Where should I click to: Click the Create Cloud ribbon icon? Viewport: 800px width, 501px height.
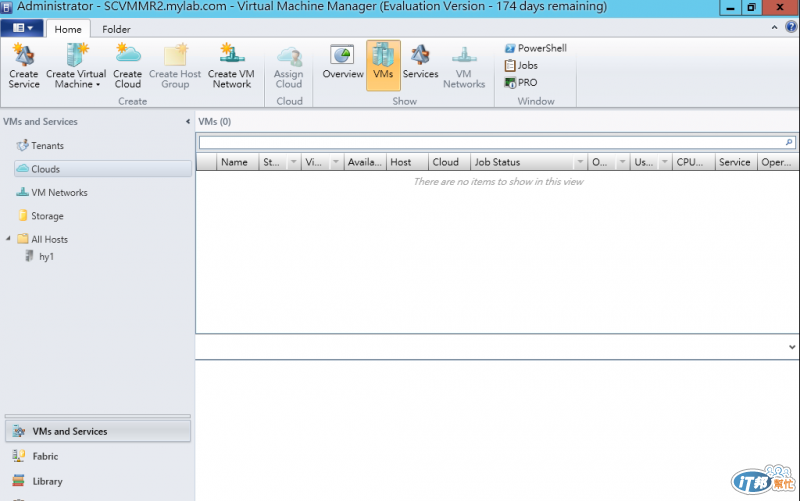128,66
